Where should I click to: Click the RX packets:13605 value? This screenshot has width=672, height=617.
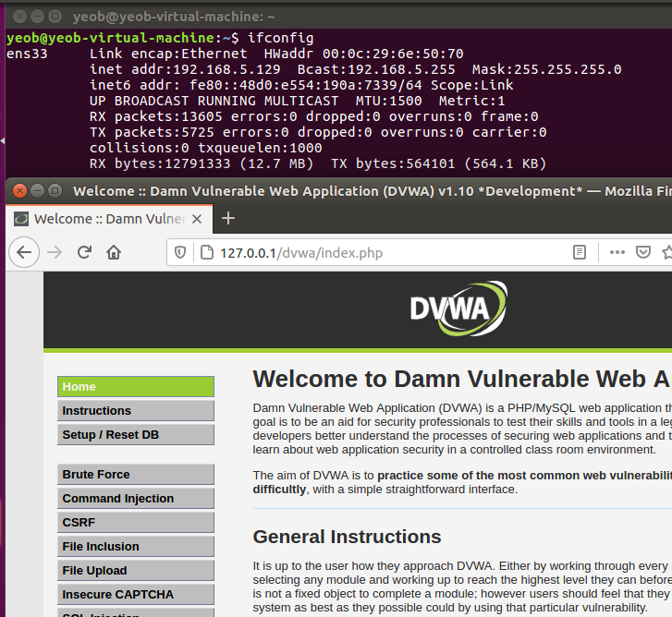tap(156, 116)
